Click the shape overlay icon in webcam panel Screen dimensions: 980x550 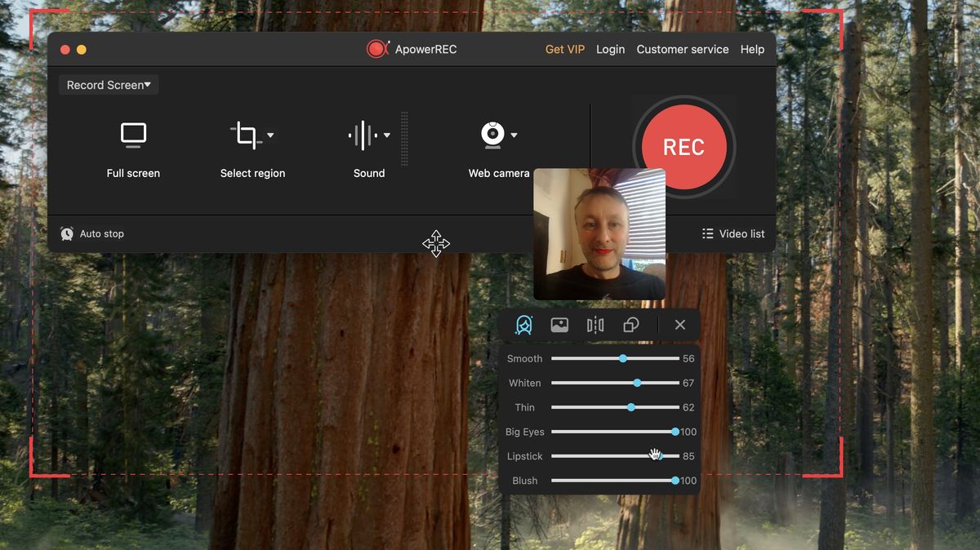pos(630,324)
